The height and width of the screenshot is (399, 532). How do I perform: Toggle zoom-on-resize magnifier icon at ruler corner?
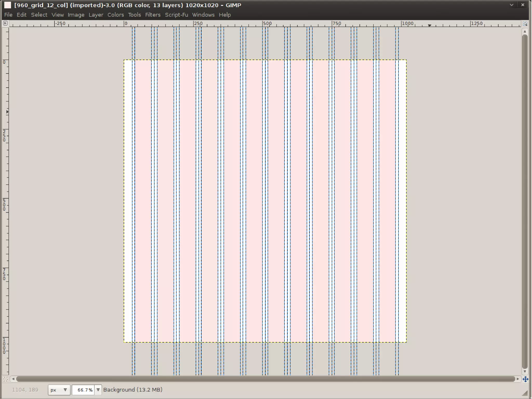(525, 24)
